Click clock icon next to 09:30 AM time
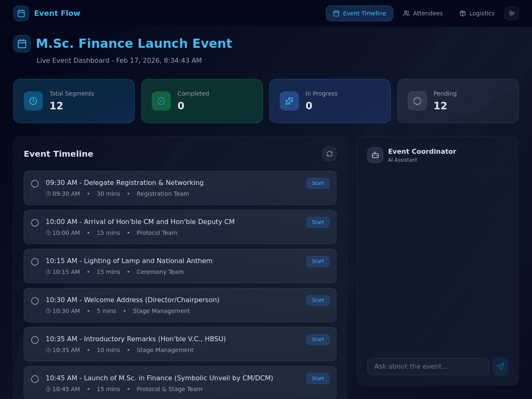This screenshot has height=399, width=532. 48,194
